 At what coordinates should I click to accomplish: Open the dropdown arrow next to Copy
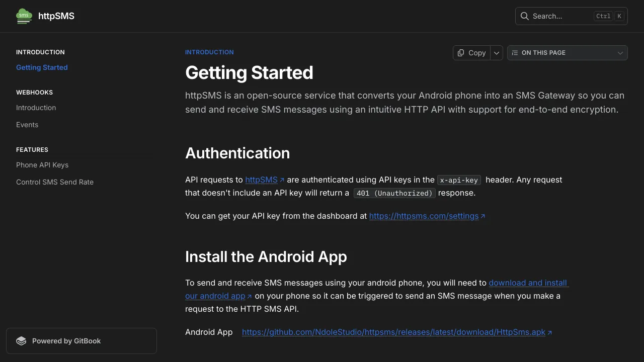(x=497, y=53)
